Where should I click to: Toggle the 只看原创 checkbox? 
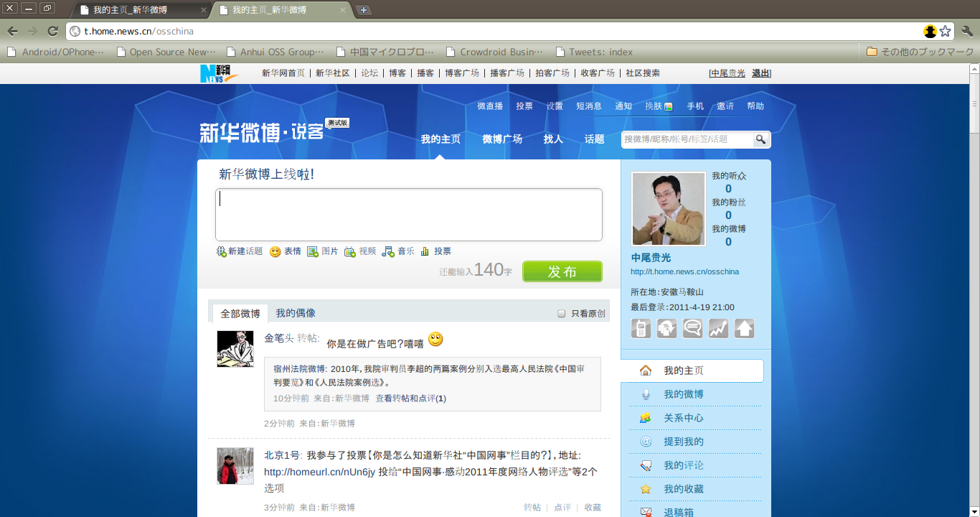tap(562, 314)
